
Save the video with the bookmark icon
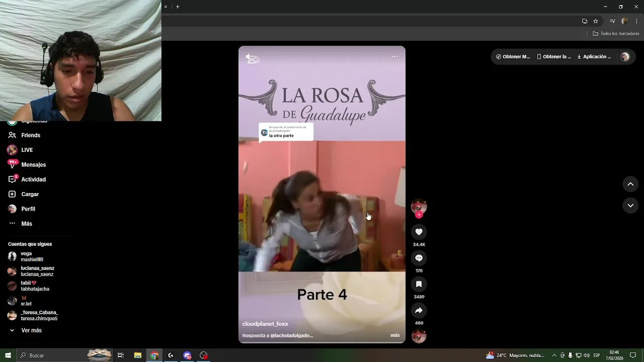[x=419, y=284]
